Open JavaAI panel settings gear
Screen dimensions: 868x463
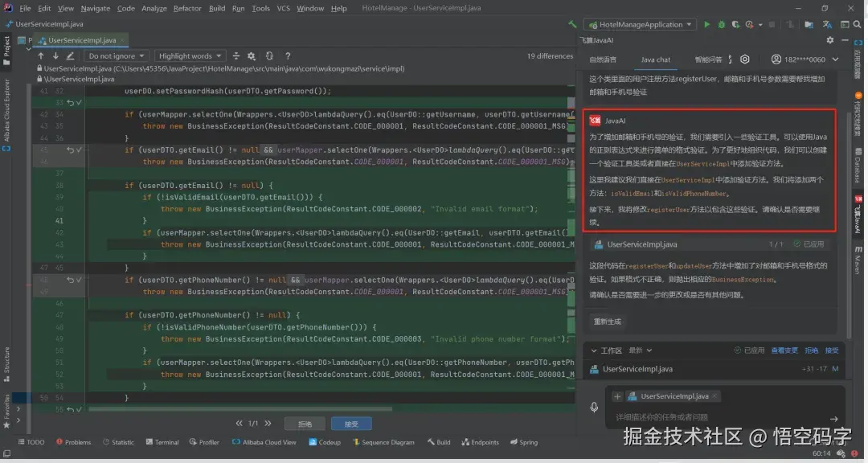pyautogui.click(x=829, y=40)
